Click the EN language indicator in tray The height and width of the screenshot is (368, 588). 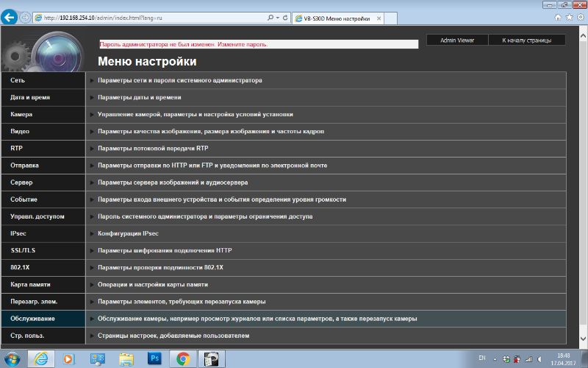pos(482,358)
